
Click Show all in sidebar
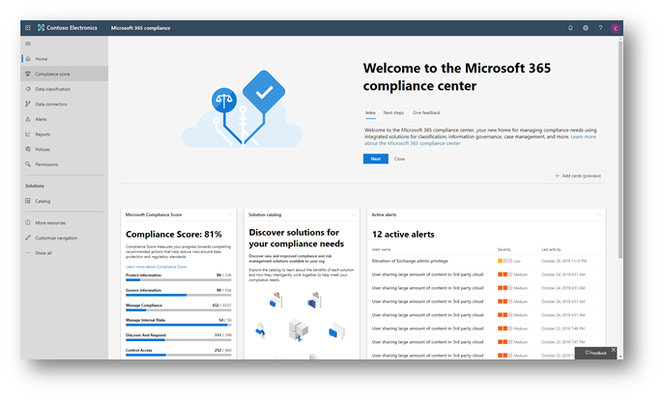click(x=64, y=253)
